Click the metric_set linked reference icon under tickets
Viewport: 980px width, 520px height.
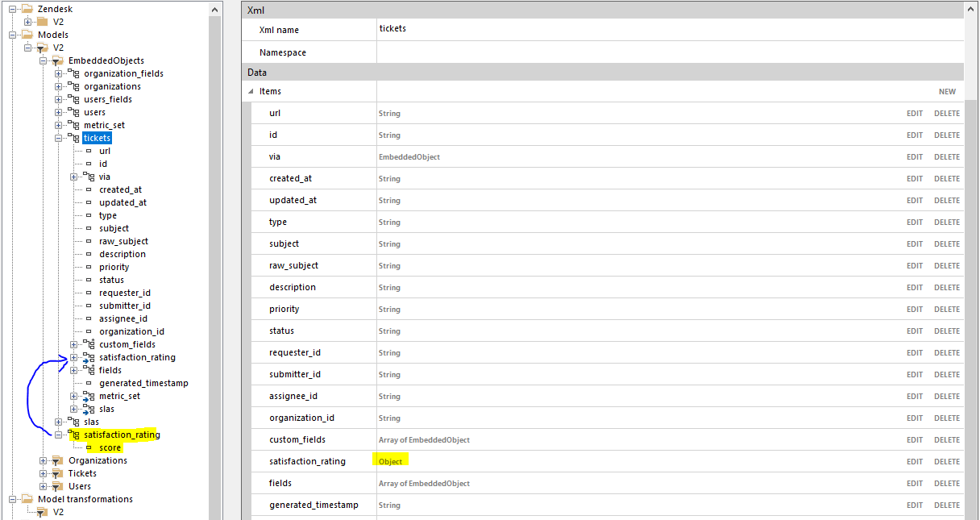point(89,397)
